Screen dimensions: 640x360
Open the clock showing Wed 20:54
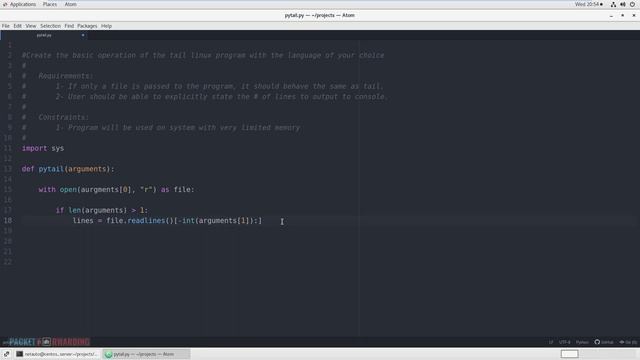point(589,4)
